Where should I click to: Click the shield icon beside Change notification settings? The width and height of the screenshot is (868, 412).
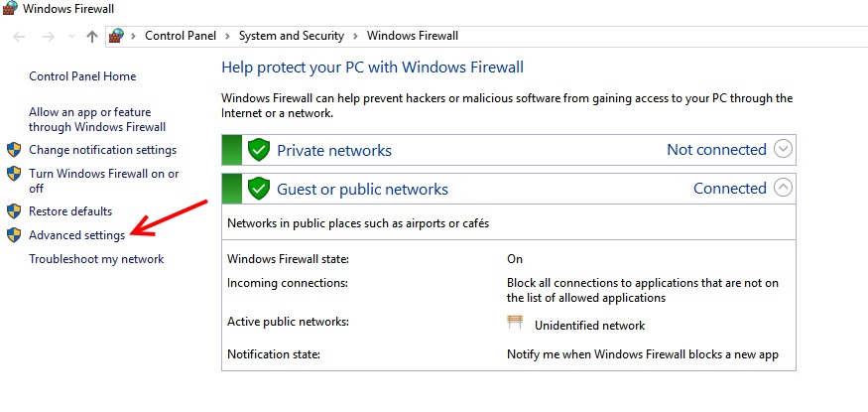14,150
